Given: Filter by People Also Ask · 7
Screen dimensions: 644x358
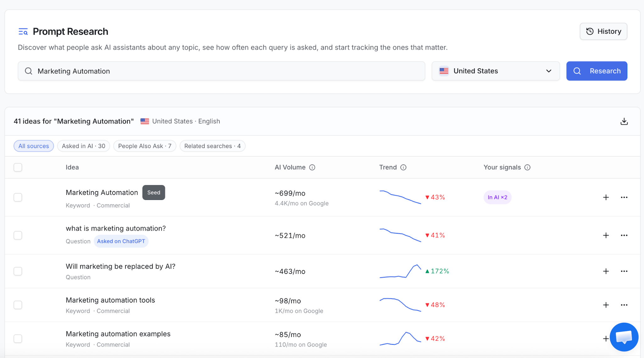Looking at the screenshot, I should pyautogui.click(x=145, y=146).
